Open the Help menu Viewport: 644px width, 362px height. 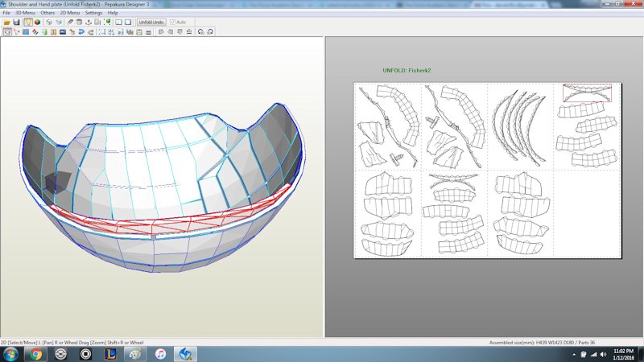tap(113, 13)
